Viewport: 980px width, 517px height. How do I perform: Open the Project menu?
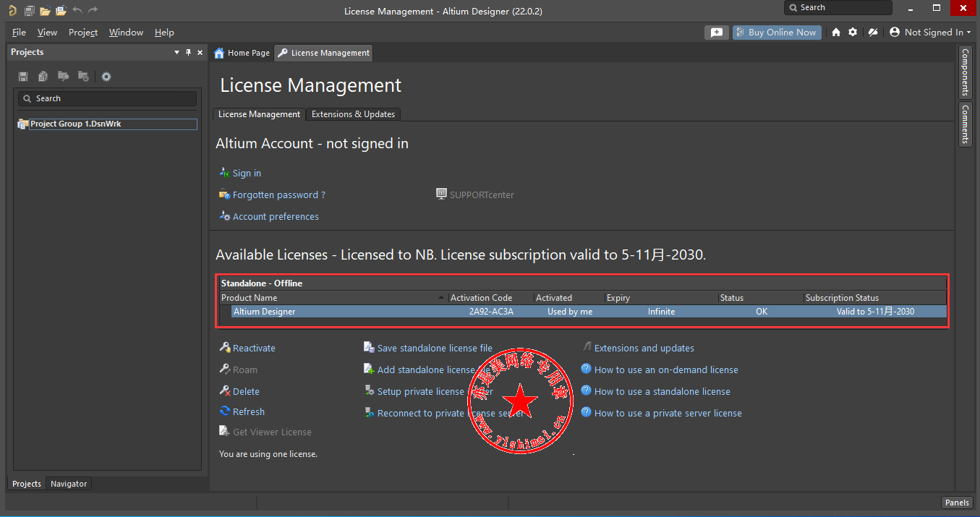click(x=83, y=33)
